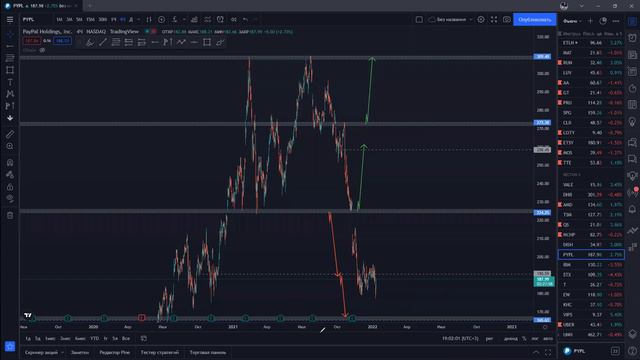Select the 4Ч timeframe button

(122, 20)
